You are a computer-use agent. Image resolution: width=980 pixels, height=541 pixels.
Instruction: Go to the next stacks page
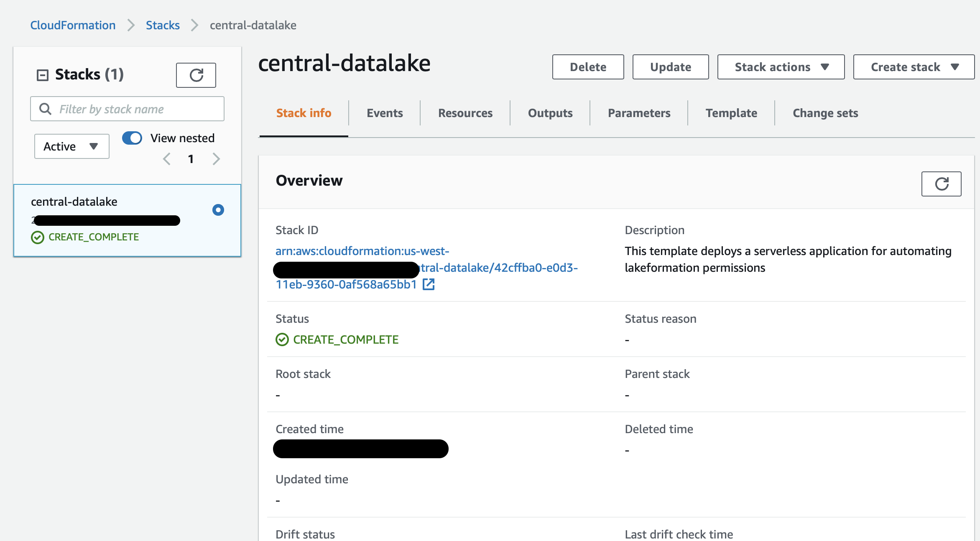point(216,159)
